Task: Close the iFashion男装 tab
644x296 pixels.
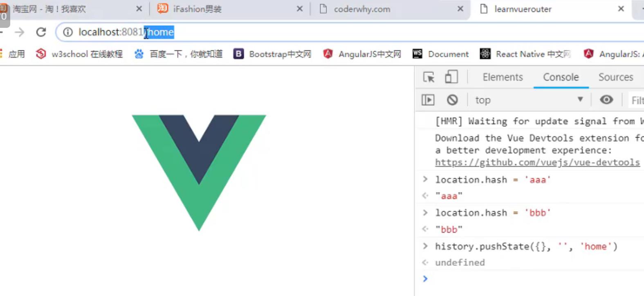Action: [x=300, y=9]
